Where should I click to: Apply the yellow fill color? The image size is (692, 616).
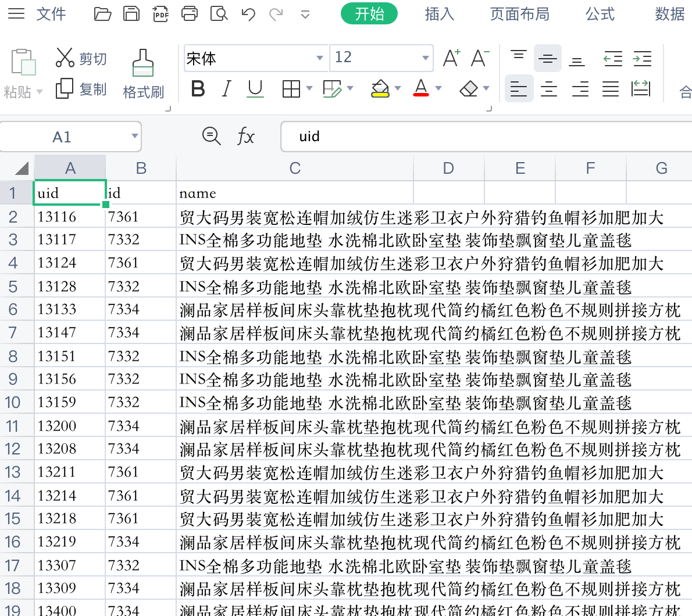[380, 89]
